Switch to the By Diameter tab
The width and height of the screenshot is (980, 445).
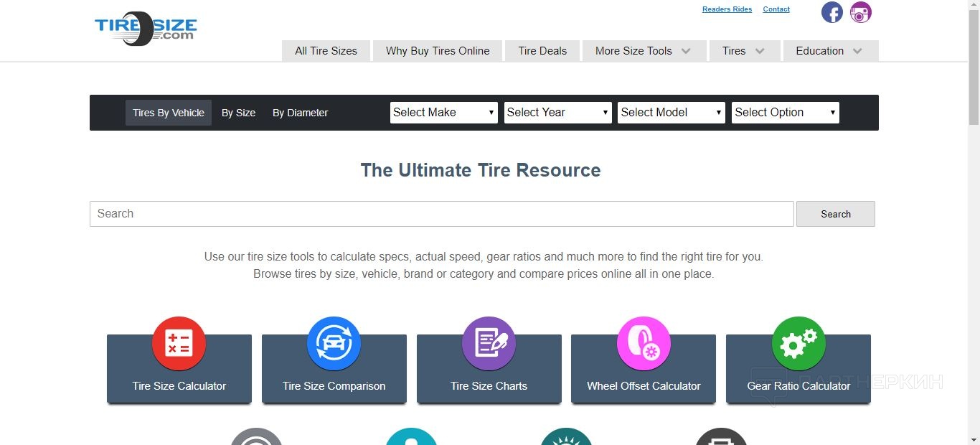tap(300, 113)
